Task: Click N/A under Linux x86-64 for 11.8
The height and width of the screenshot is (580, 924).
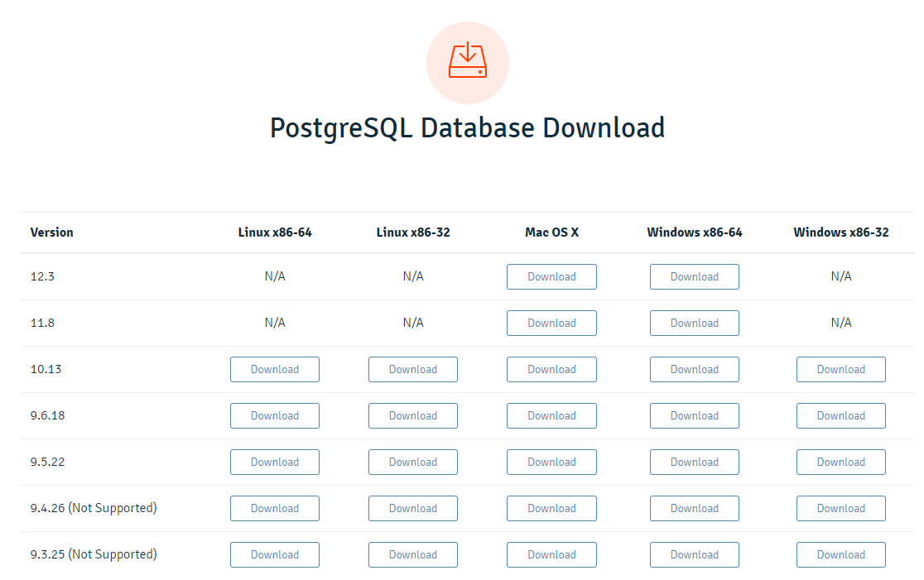Action: [275, 323]
